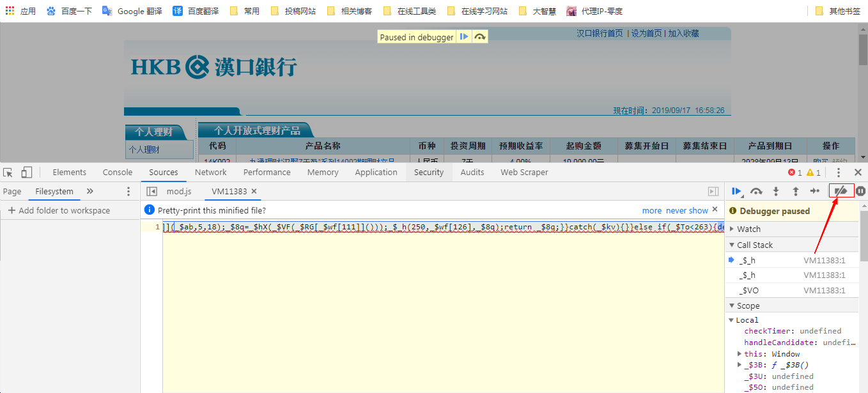Viewport: 868px width, 393px height.
Task: Open Chrome apps shortcut (应用)
Action: [x=20, y=11]
